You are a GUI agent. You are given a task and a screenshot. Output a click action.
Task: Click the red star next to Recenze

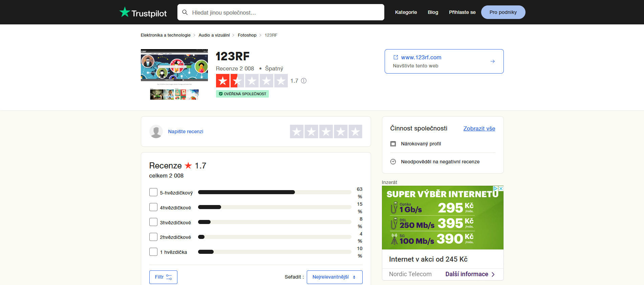pos(188,165)
